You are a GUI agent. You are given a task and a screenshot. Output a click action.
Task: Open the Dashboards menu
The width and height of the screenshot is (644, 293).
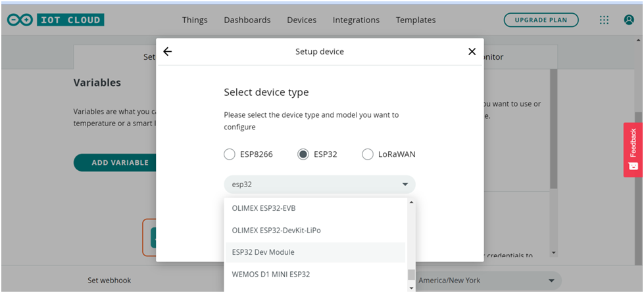[x=247, y=20]
